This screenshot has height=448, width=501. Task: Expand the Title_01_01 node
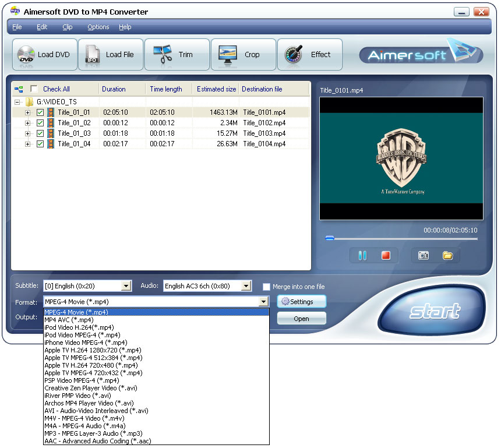[28, 113]
